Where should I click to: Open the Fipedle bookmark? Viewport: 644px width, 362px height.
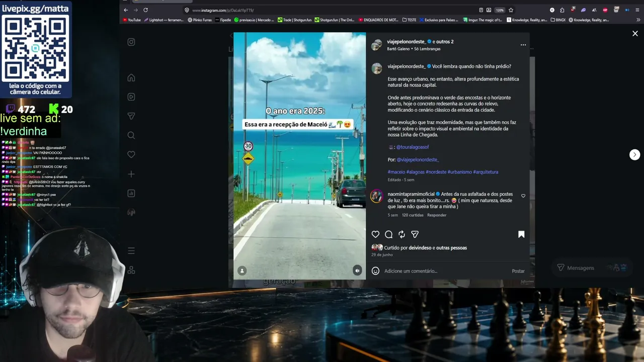pos(223,20)
